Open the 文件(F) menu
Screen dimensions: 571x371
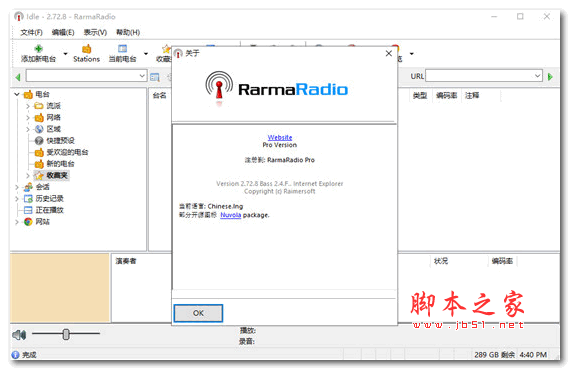point(31,32)
